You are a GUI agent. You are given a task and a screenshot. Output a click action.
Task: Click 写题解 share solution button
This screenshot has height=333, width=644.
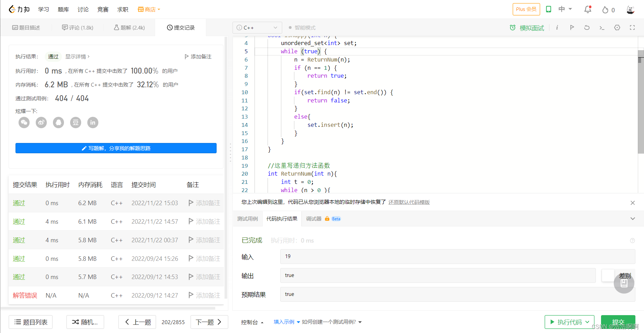click(116, 148)
